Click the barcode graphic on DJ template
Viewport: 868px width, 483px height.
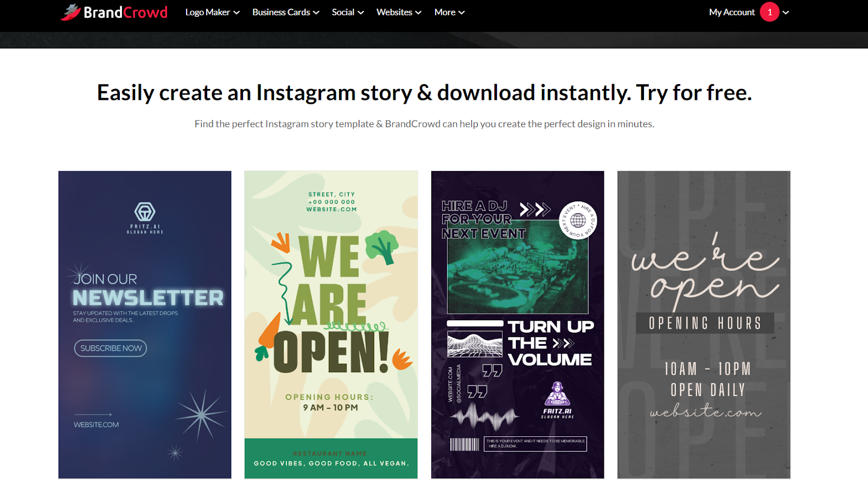(x=464, y=444)
